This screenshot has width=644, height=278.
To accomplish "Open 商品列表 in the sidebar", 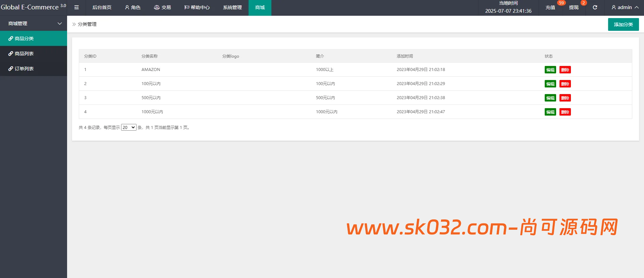I will tap(24, 54).
